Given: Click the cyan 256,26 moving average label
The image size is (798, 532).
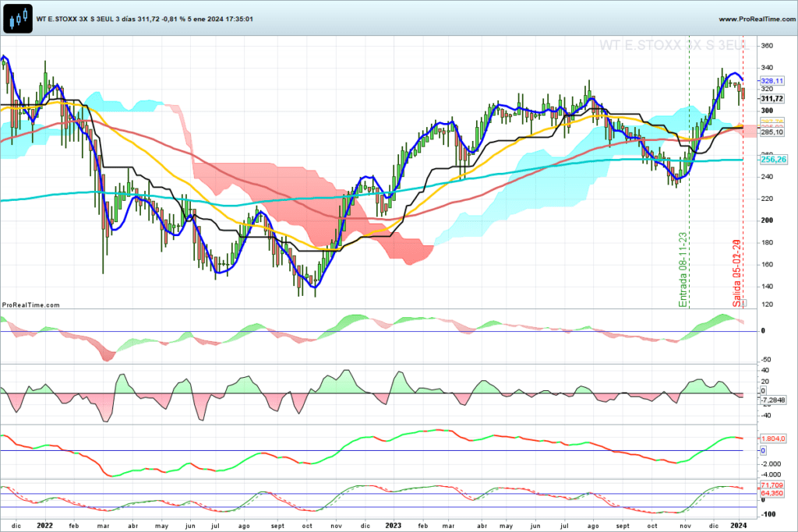Looking at the screenshot, I should pyautogui.click(x=774, y=160).
